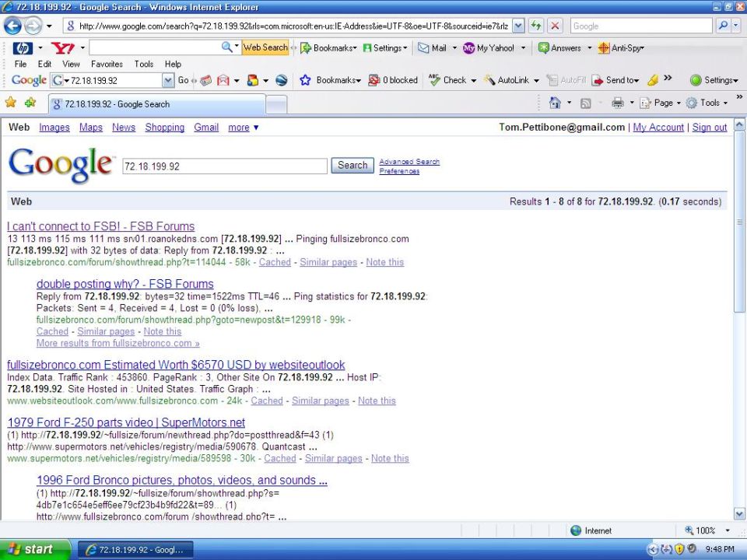
Task: Click the red Stop loading icon
Action: (x=555, y=26)
